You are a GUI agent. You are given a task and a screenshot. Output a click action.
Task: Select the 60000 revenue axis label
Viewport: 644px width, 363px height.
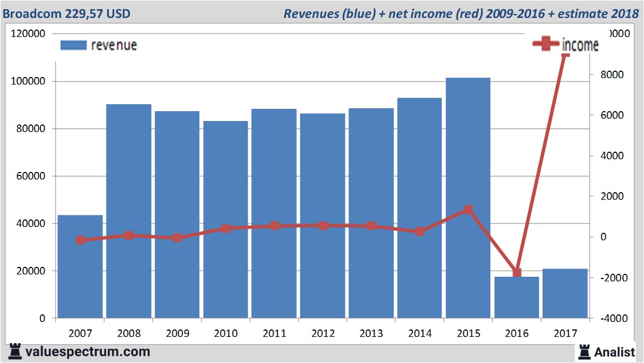[31, 177]
